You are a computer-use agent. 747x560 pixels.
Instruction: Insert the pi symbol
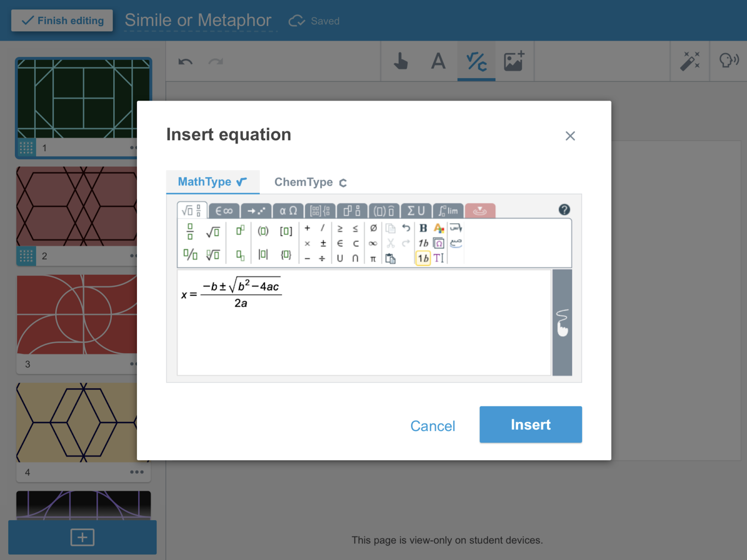pyautogui.click(x=372, y=258)
